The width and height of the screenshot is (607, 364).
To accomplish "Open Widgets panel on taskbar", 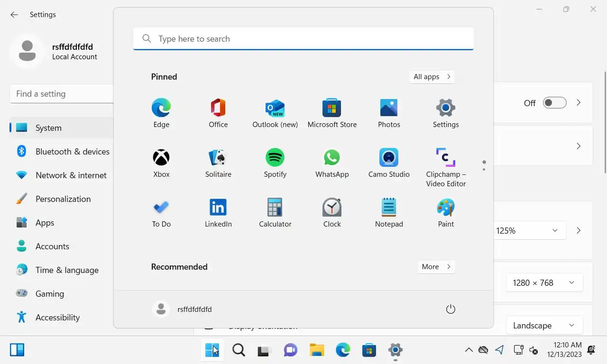I will click(17, 350).
